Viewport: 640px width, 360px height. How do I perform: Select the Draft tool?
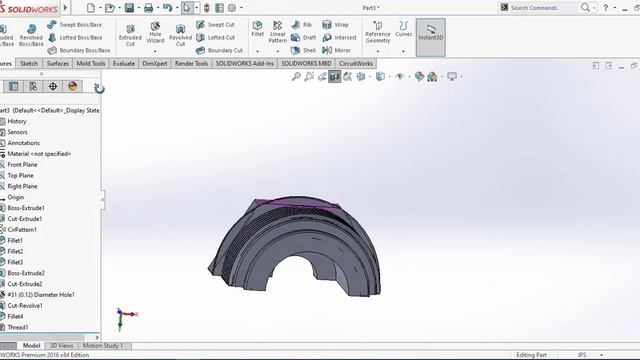point(304,38)
